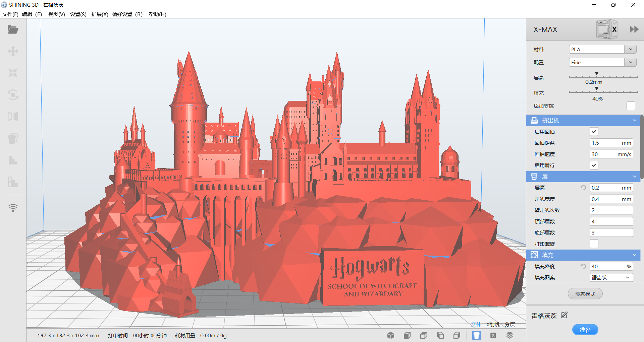
Task: Click the per-model settings cup icon in the sidebar
Action: coord(13,138)
